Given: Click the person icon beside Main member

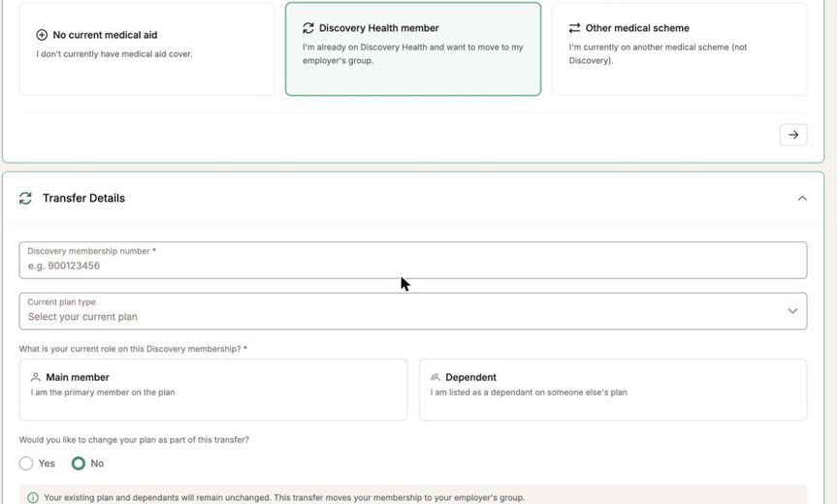Looking at the screenshot, I should [x=35, y=377].
